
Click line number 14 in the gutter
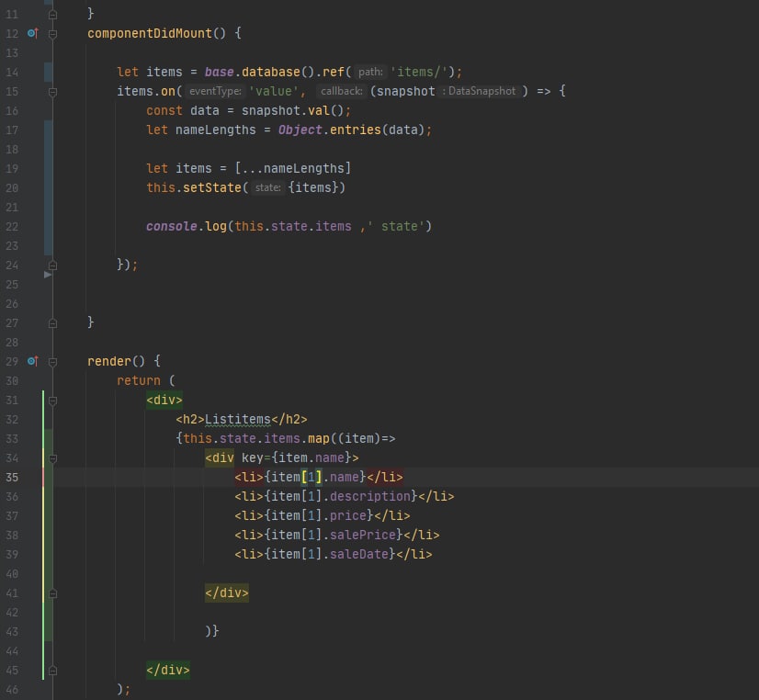tap(12, 73)
